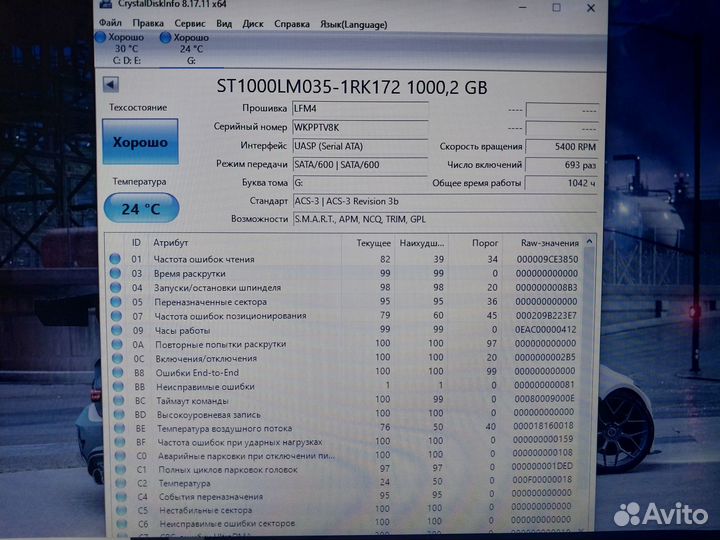Close the CrystalDiskInfo window
This screenshot has width=720, height=540.
point(591,8)
